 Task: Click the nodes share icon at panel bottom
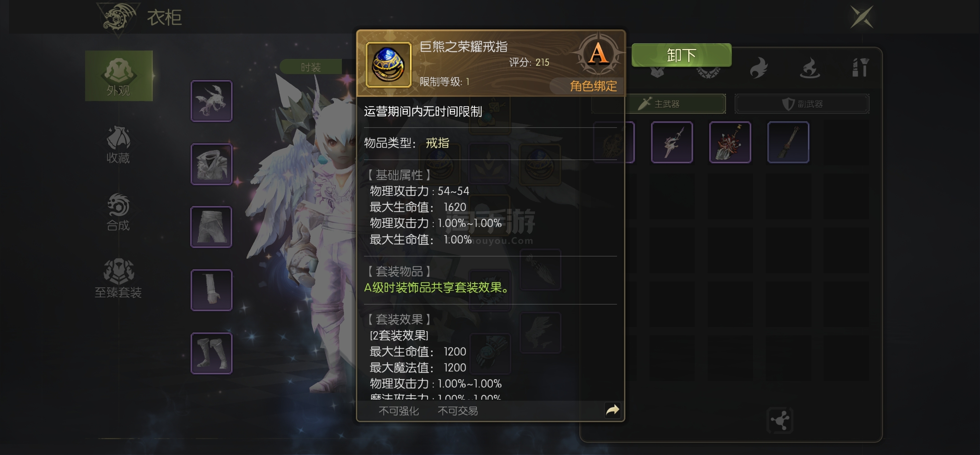point(780,420)
